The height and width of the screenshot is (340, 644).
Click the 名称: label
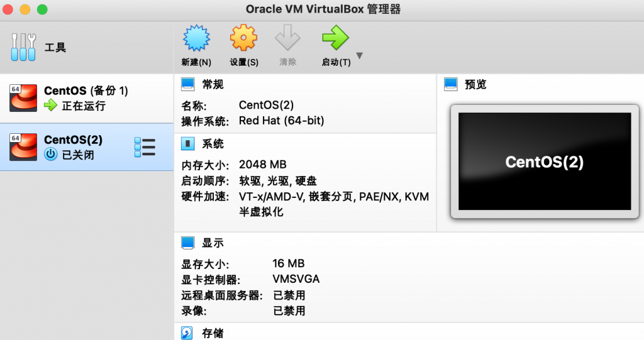point(194,106)
